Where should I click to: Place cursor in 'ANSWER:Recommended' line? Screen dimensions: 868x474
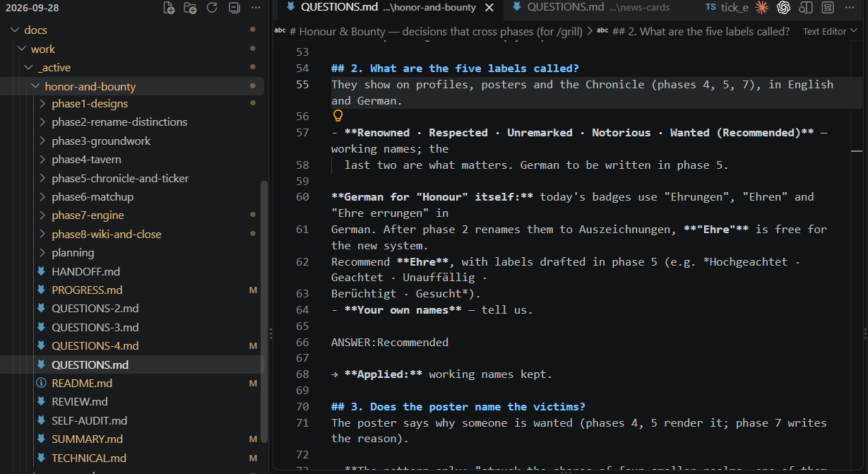[x=390, y=343]
